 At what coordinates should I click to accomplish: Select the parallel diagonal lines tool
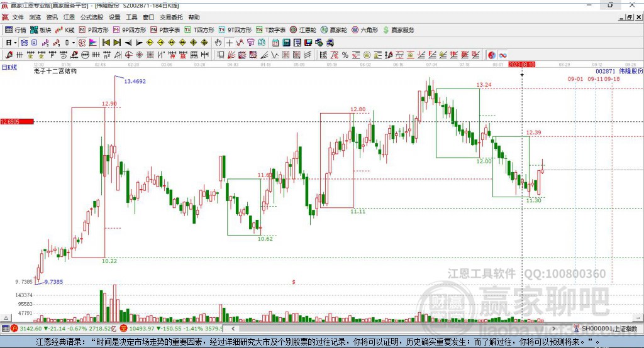tap(308, 55)
